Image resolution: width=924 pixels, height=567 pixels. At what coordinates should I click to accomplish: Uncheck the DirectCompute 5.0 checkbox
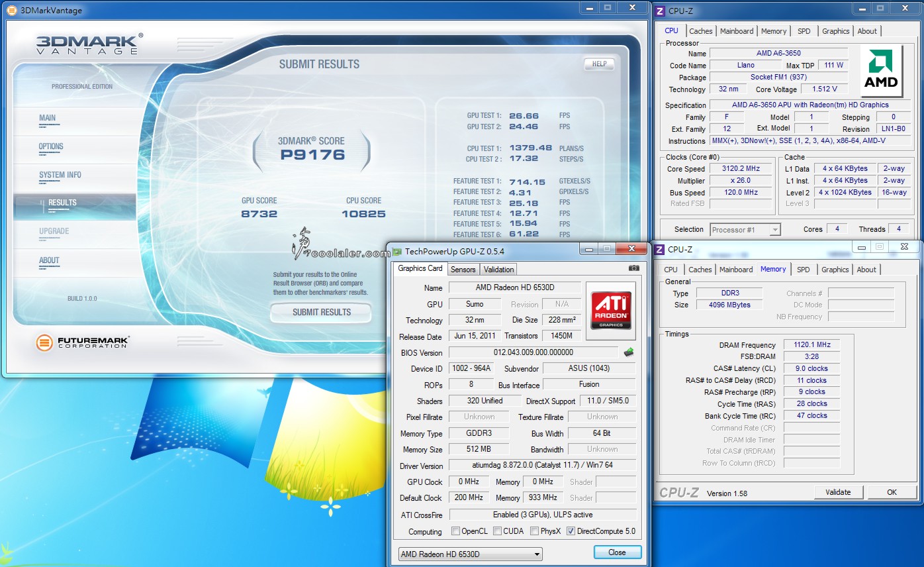[571, 531]
